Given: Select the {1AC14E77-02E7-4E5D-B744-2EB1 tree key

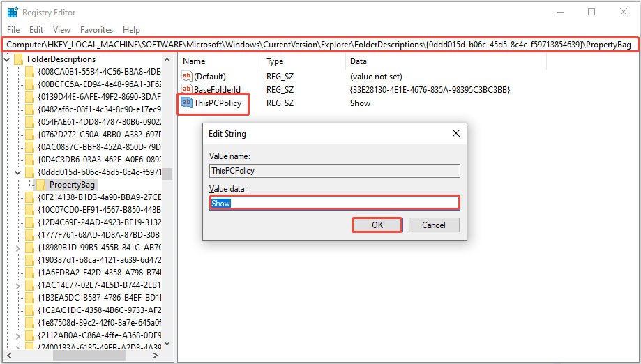Looking at the screenshot, I should [x=99, y=286].
